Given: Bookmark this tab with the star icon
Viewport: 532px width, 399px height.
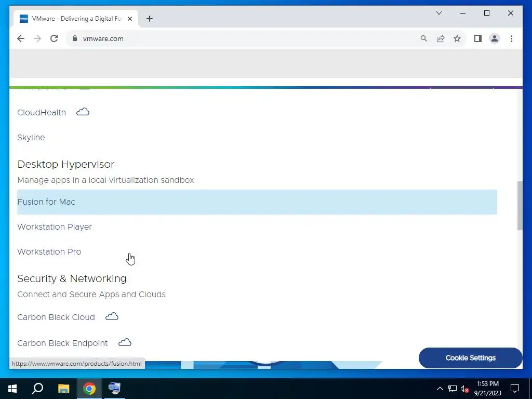Looking at the screenshot, I should coord(457,38).
